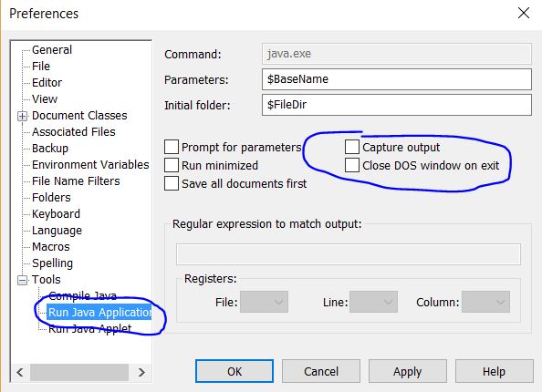The height and width of the screenshot is (392, 542).
Task: Select Run Java Applet tree item
Action: [x=89, y=328]
